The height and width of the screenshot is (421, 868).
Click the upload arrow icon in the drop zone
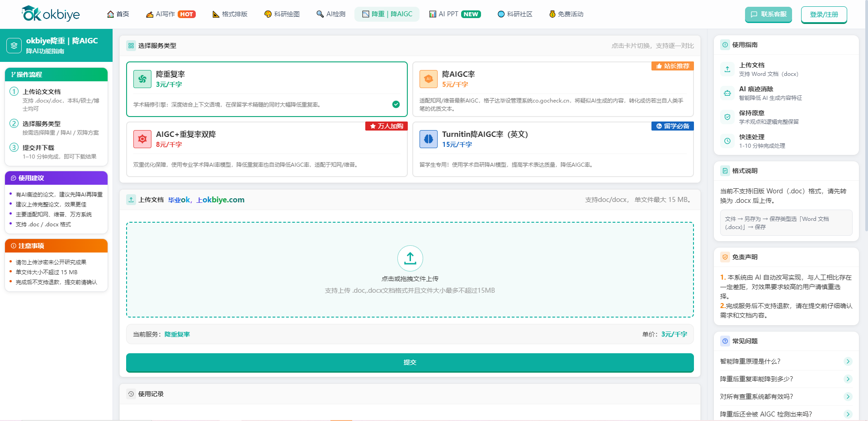(410, 258)
